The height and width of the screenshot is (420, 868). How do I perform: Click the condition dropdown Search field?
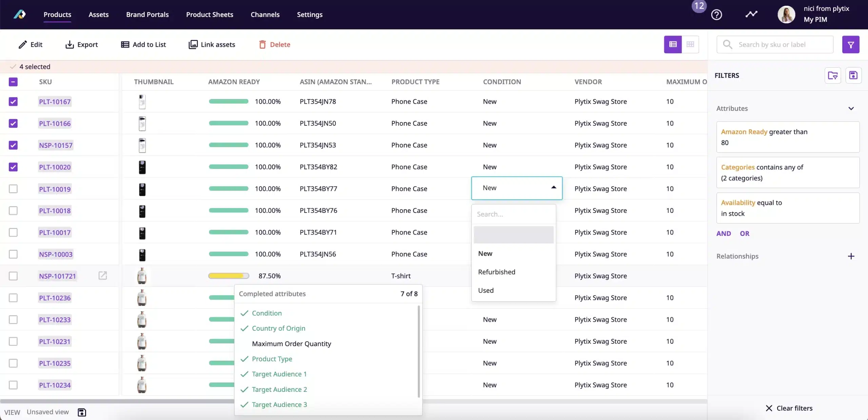coord(514,214)
